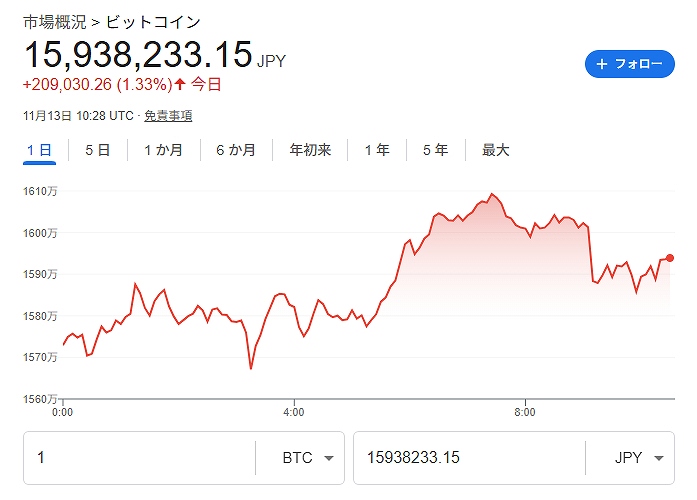This screenshot has width=697, height=500.
Task: Open the 免責事項 disclaimer link
Action: [x=168, y=116]
